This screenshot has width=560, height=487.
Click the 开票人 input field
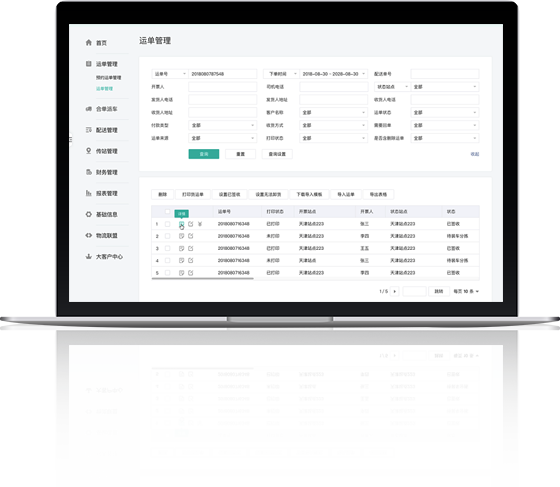point(222,87)
